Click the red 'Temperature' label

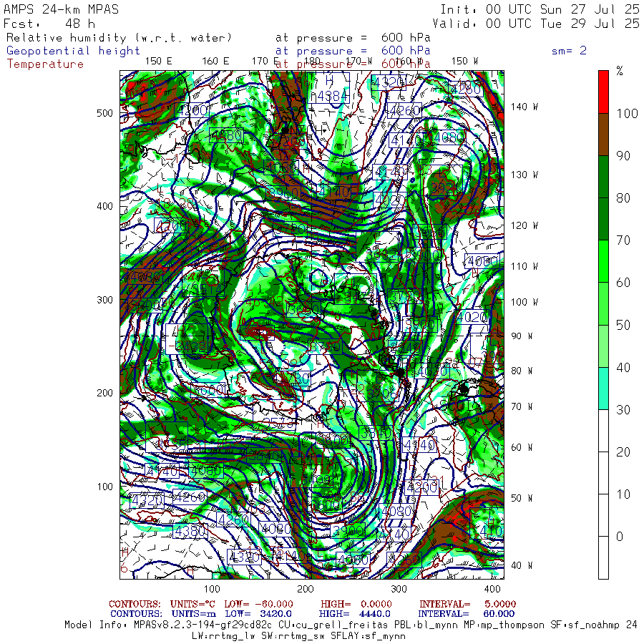coord(45,64)
